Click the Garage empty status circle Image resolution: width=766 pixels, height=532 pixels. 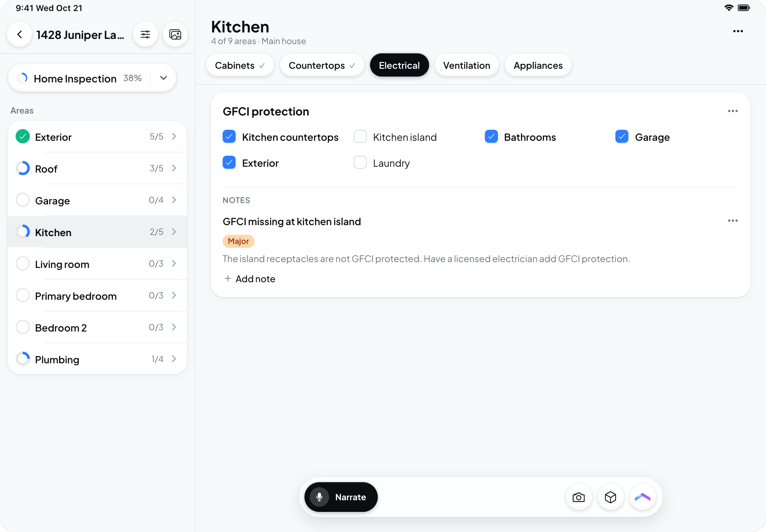coord(23,200)
